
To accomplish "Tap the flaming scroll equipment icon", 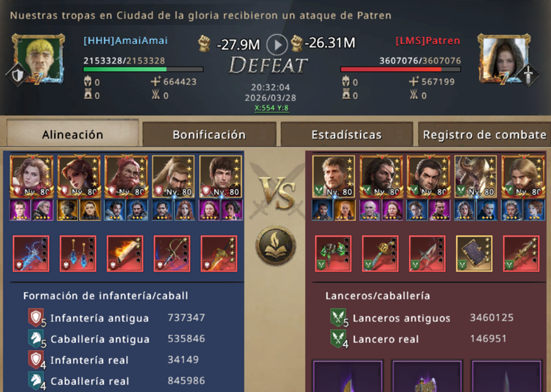I will click(x=125, y=254).
